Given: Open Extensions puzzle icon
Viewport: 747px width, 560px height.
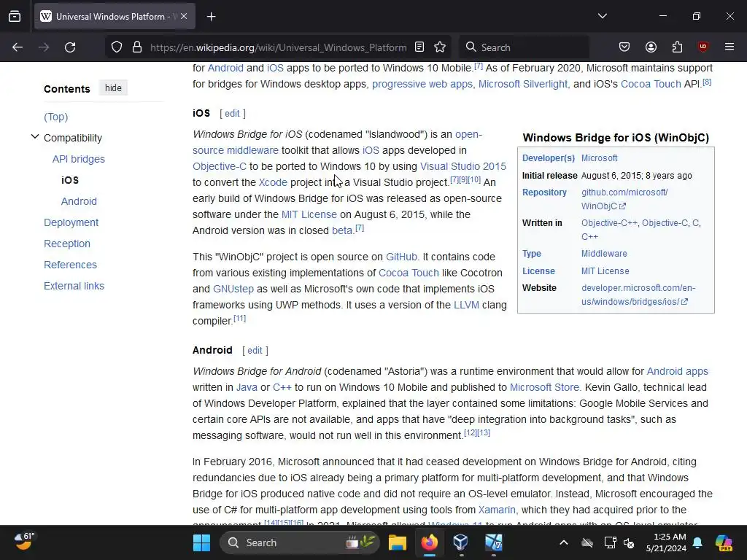Looking at the screenshot, I should [677, 47].
